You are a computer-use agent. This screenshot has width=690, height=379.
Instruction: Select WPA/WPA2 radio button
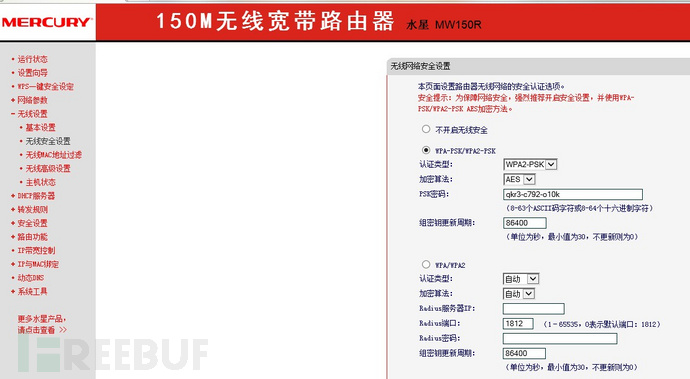(x=426, y=265)
